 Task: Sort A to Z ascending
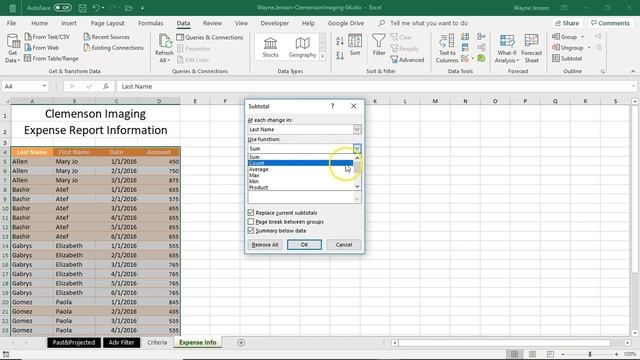(x=340, y=41)
